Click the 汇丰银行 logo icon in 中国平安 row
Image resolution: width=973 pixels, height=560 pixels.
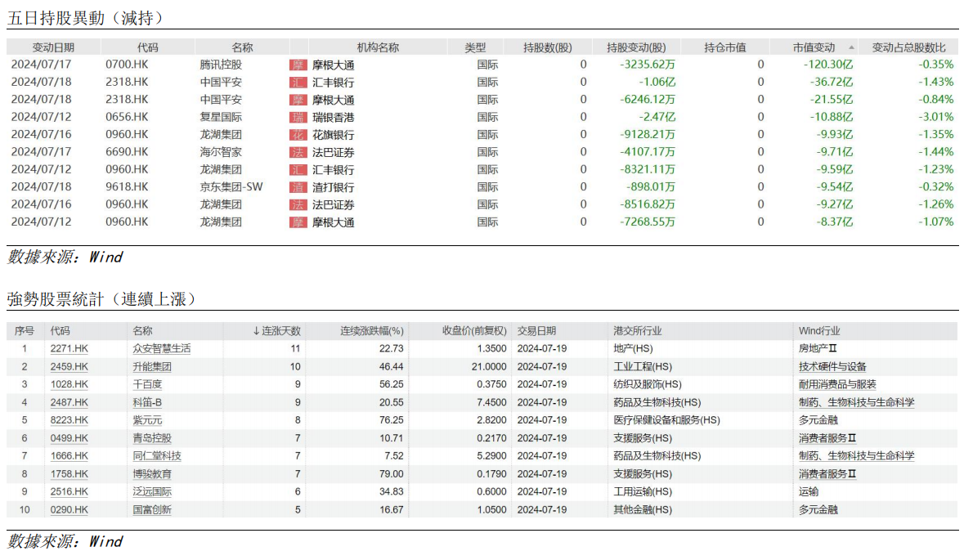[x=298, y=83]
